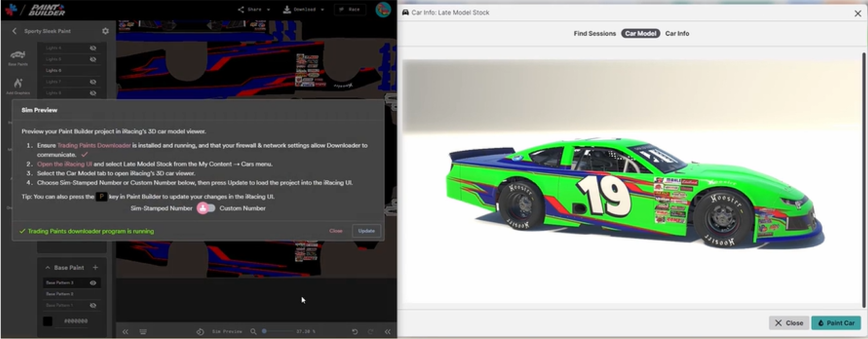Click the black Base Paint color swatch
Viewport: 868px width, 339px height.
pos(47,321)
